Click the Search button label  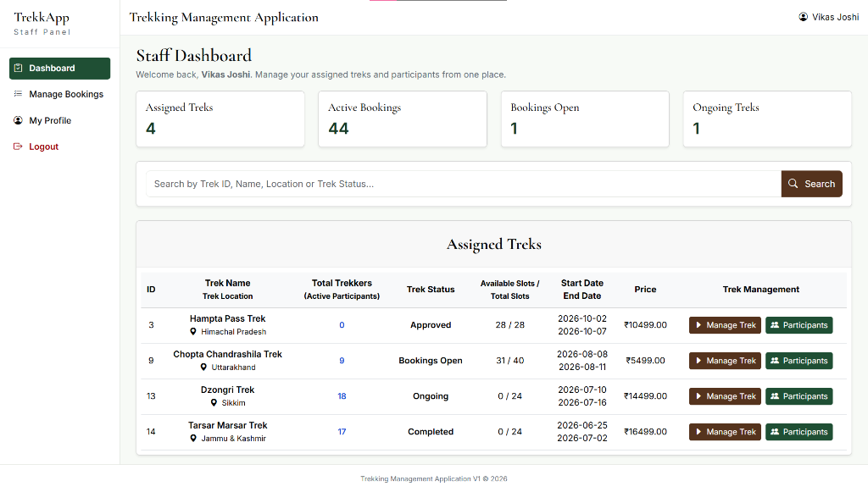coord(820,184)
